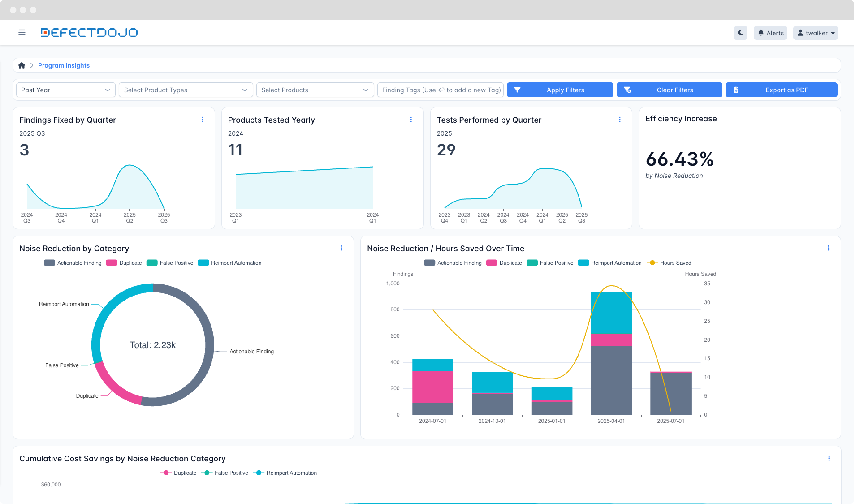The image size is (854, 504).
Task: Open Findings Fixed by Quarter options menu
Action: click(x=203, y=120)
